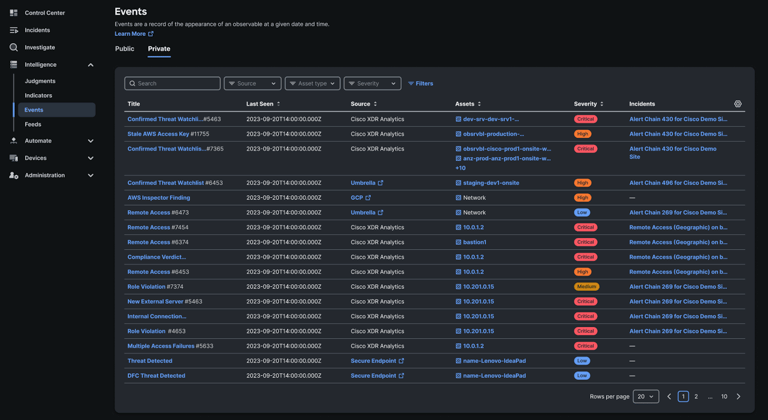This screenshot has height=420, width=768.
Task: Click Low severity badge for Remote Access #6473
Action: 582,213
